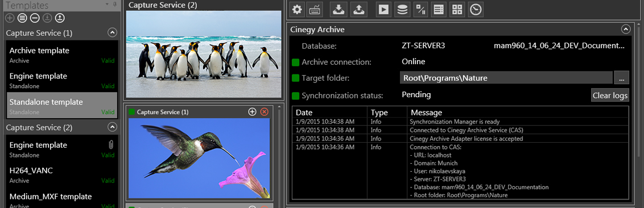Click 'Cinegy Archive Adapter license is accepted' row
This screenshot has width=644, height=208.
(x=460, y=139)
